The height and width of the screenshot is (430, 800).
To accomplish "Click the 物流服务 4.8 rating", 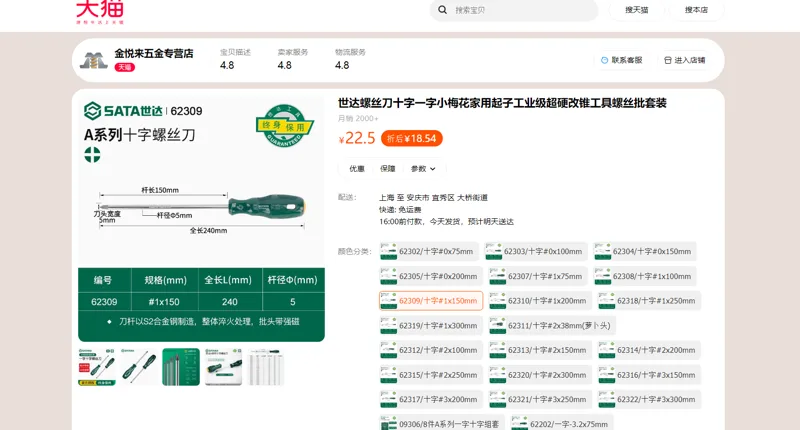I will (x=350, y=59).
